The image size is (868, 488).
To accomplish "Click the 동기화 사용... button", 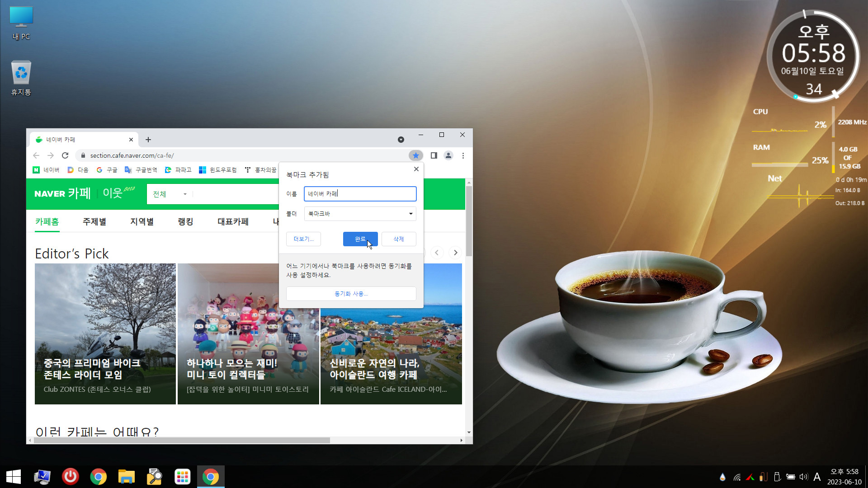I will click(x=351, y=294).
